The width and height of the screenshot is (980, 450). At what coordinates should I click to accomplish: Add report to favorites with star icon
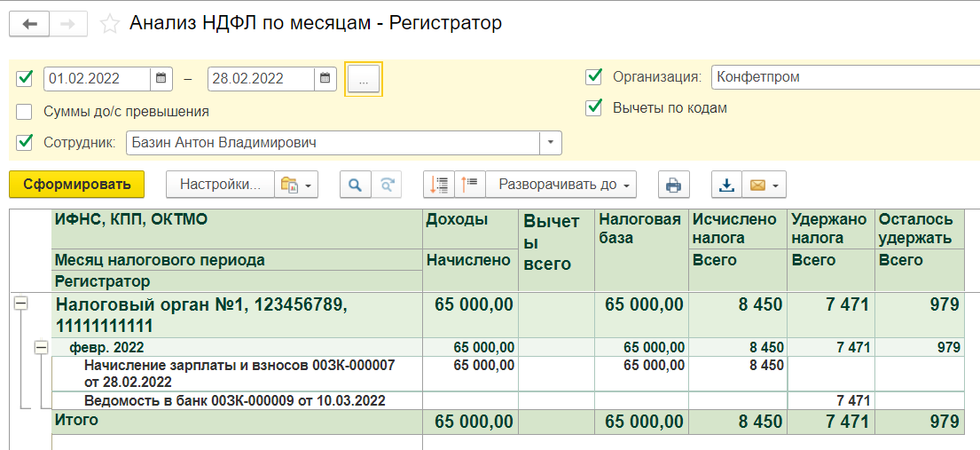[110, 24]
